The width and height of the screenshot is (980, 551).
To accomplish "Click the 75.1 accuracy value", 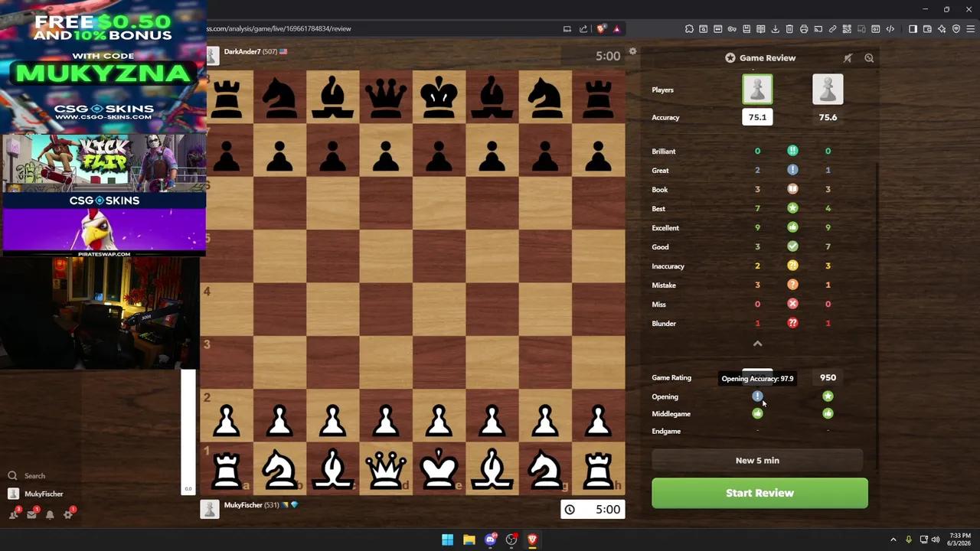I will click(x=757, y=117).
